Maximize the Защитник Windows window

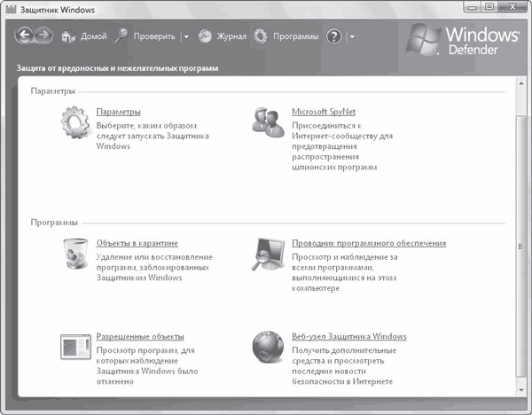[489, 7]
